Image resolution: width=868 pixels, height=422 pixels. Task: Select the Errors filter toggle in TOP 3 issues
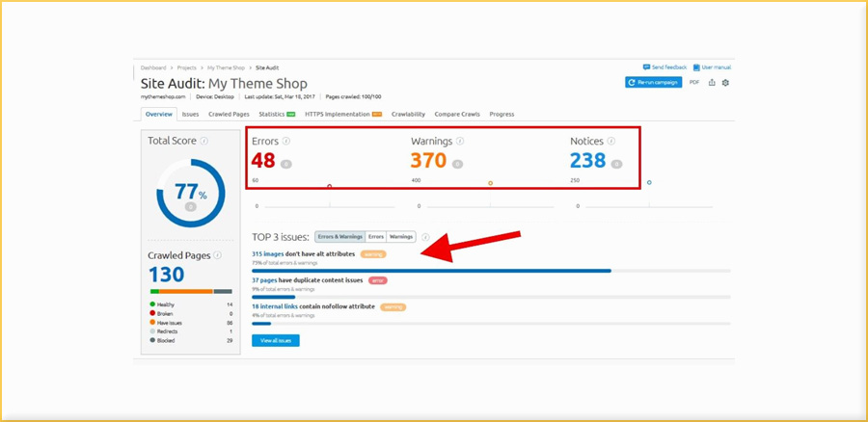376,237
